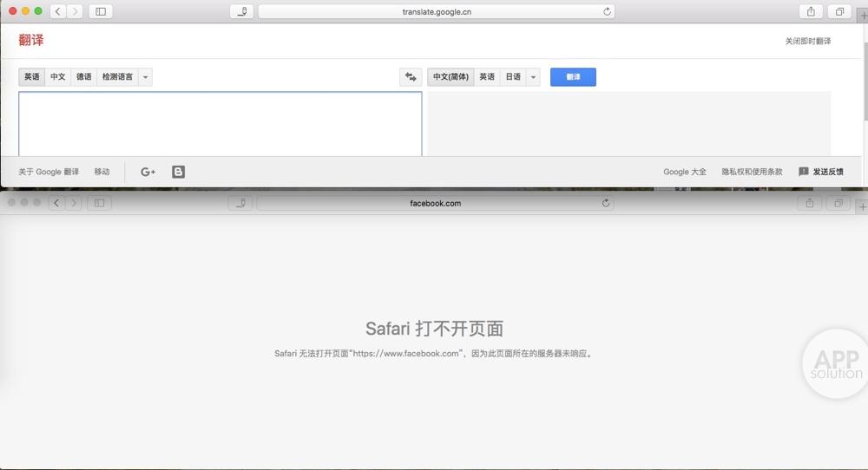Click the red 翻译 page title

(31, 40)
